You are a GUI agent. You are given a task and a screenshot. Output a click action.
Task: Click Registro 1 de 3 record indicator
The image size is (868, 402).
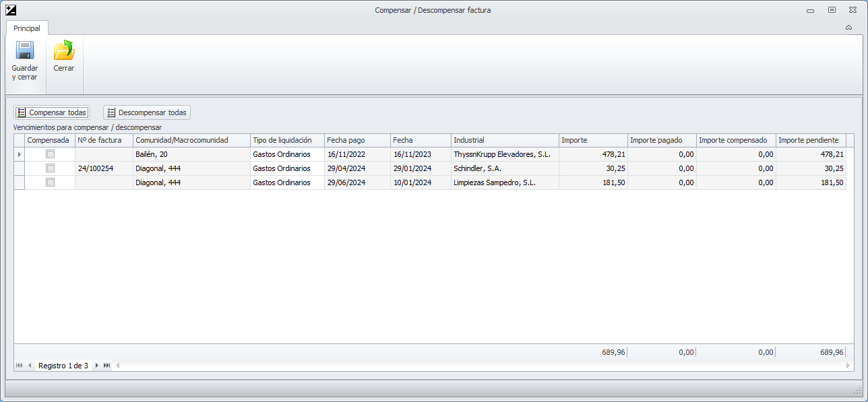pyautogui.click(x=63, y=366)
